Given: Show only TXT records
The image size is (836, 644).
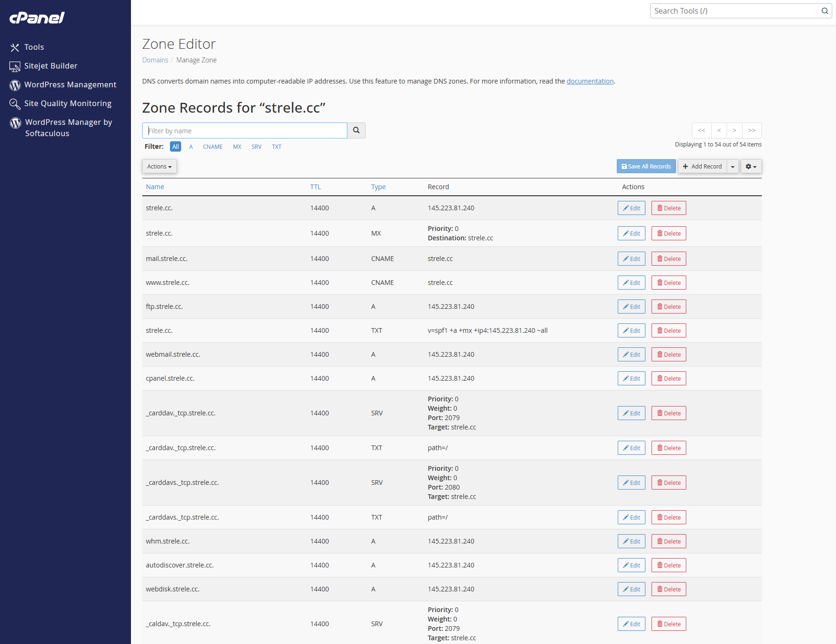Looking at the screenshot, I should (x=276, y=147).
